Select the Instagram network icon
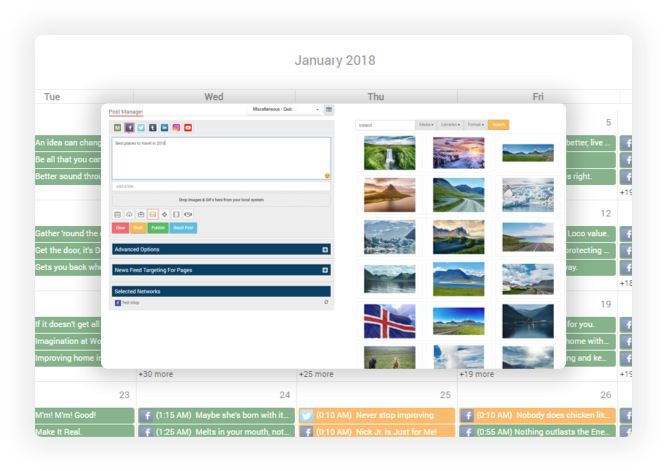The height and width of the screenshot is (471, 667). point(176,128)
